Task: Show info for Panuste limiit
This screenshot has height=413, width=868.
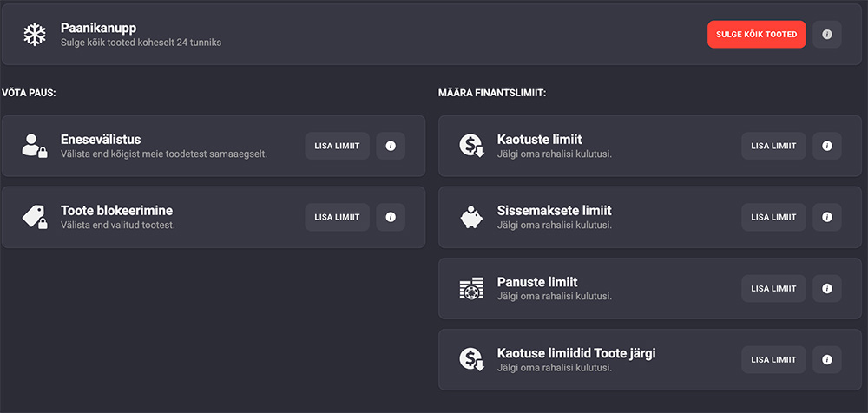Action: click(x=826, y=288)
